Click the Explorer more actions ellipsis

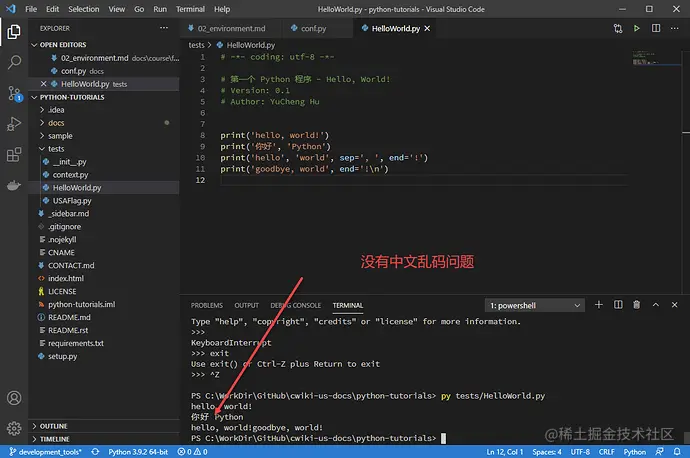[x=164, y=28]
